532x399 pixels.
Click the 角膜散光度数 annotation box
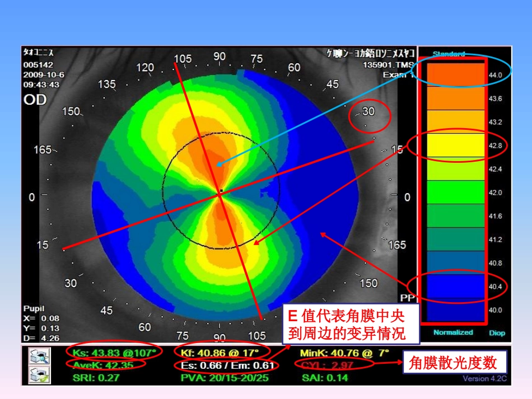[454, 363]
